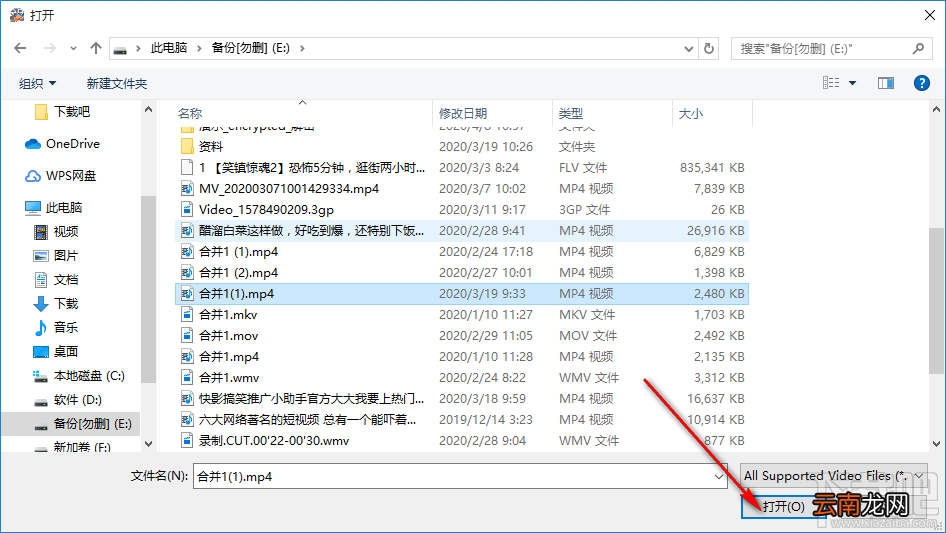Viewport: 946px width, 533px height.
Task: Refresh the current folder view
Action: click(709, 48)
